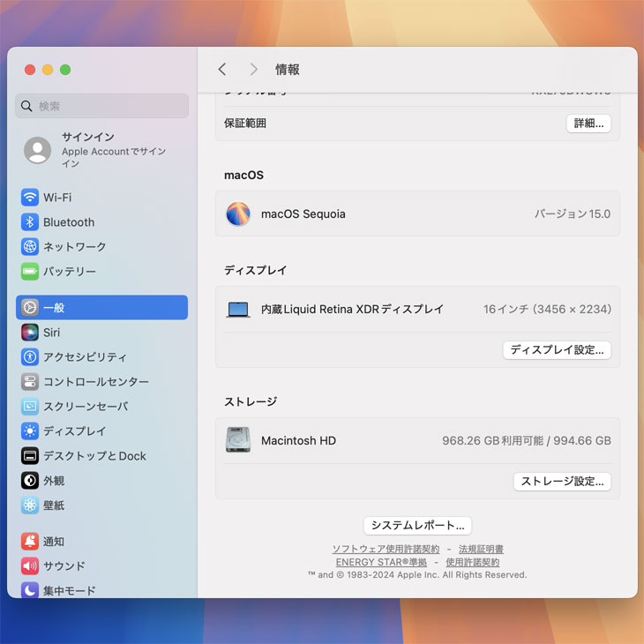Click サインイン Apple Account entry

coord(101,150)
